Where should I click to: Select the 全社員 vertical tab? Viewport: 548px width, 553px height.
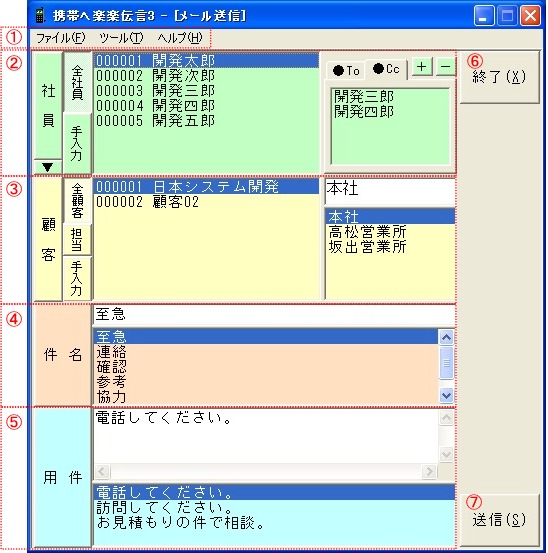77,83
